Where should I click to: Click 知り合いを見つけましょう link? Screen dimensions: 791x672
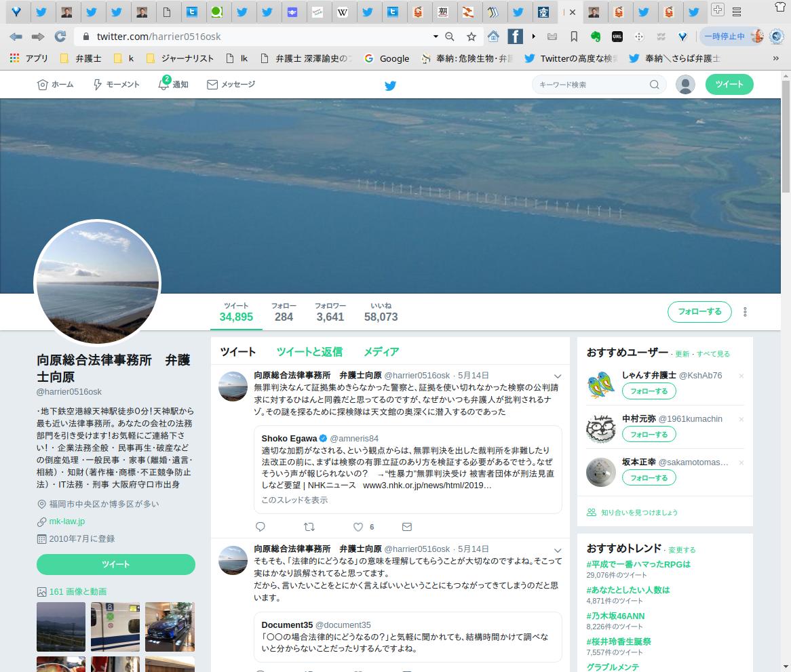pos(639,512)
